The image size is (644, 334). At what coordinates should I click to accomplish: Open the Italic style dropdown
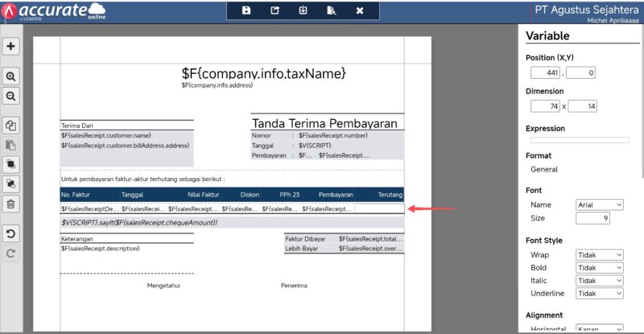pos(600,281)
